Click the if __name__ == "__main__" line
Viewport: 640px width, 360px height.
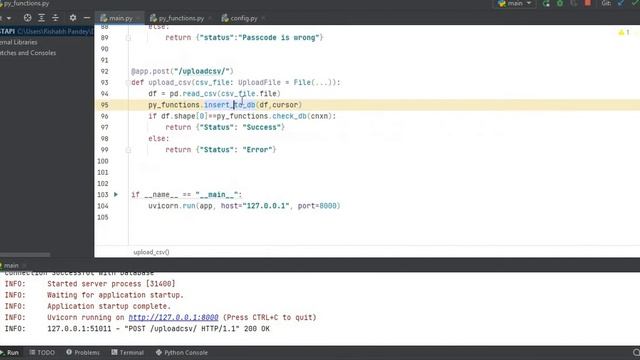[x=187, y=195]
